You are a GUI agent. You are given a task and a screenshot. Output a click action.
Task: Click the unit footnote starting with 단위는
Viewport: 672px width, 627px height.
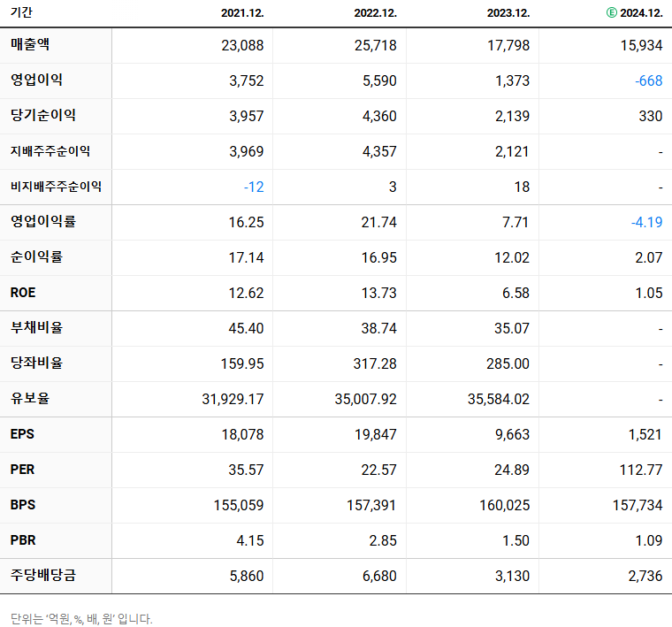[x=81, y=619]
